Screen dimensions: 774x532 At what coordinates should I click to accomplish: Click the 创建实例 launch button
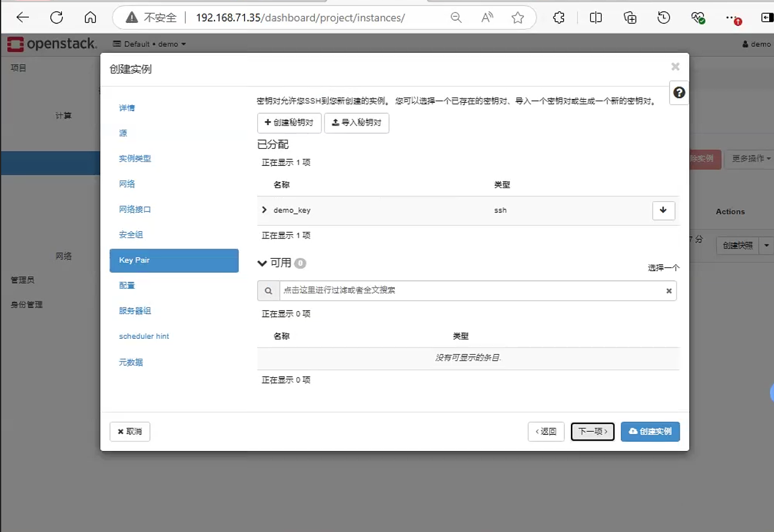(650, 431)
